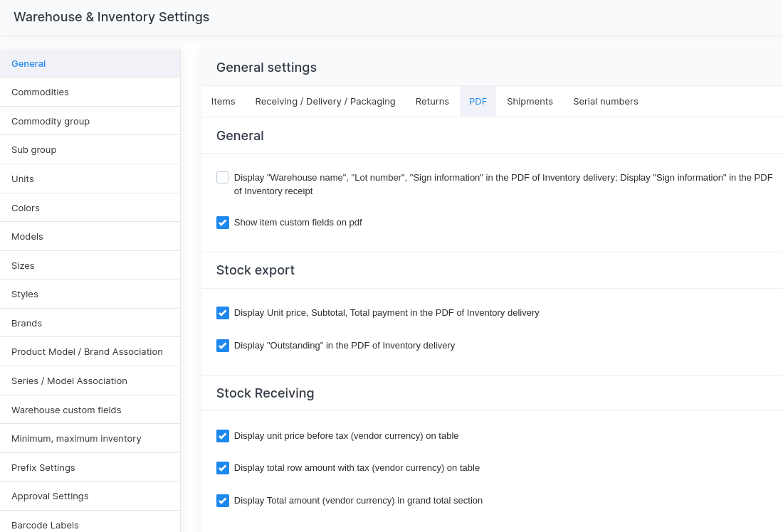This screenshot has height=532, width=783.
Task: Toggle unit price before tax checkbox
Action: click(223, 436)
